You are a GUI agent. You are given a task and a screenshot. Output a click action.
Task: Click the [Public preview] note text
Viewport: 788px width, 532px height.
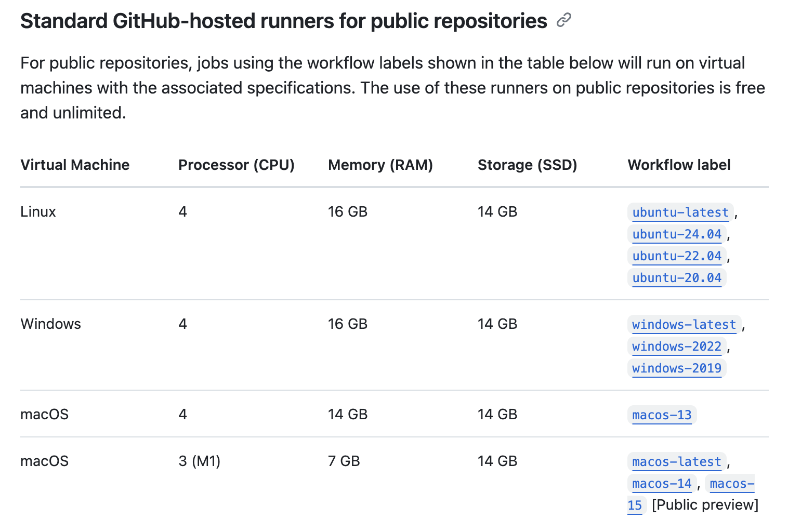pyautogui.click(x=705, y=504)
